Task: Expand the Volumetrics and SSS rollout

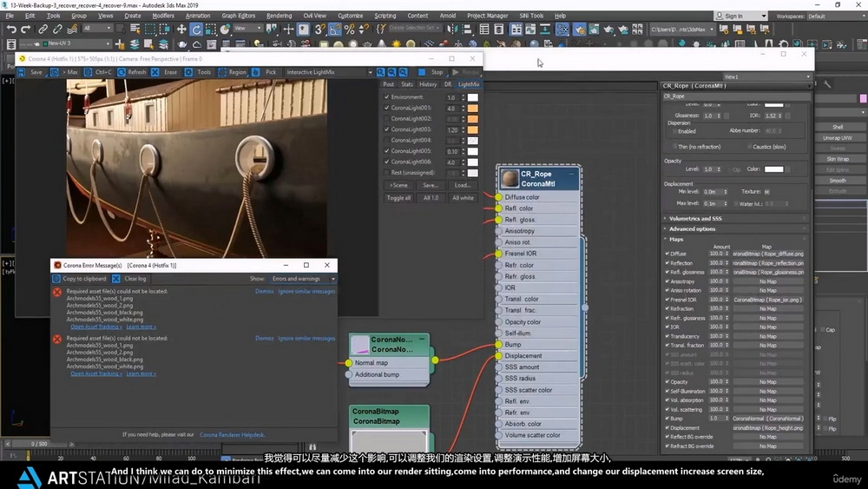Action: click(736, 219)
